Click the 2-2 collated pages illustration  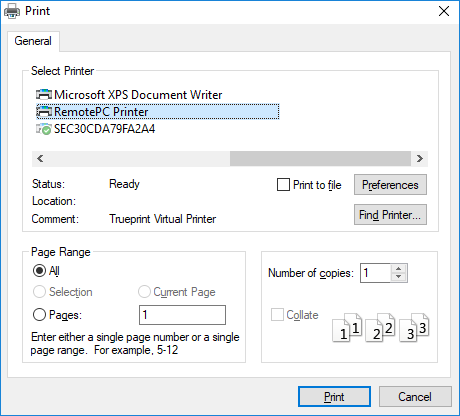pos(380,327)
